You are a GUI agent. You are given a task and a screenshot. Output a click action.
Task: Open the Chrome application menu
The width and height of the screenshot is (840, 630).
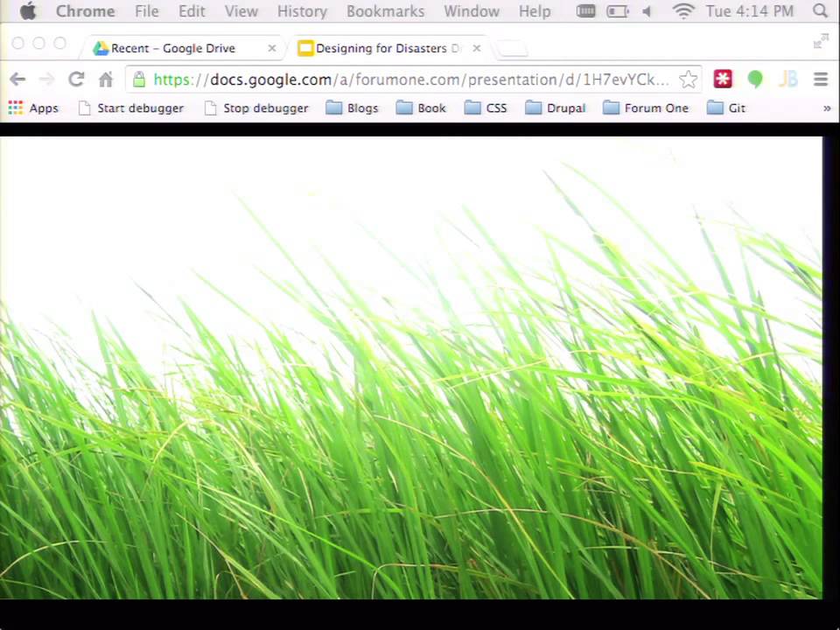point(85,11)
